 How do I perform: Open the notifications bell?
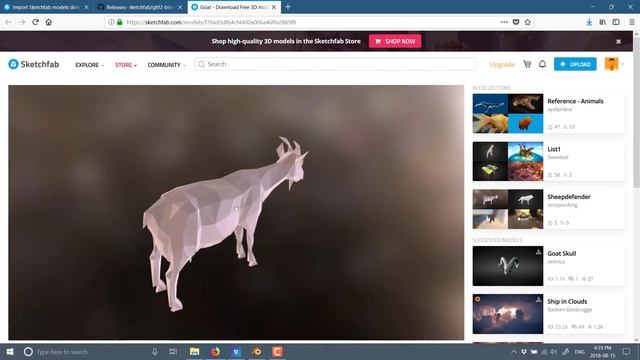coord(542,64)
